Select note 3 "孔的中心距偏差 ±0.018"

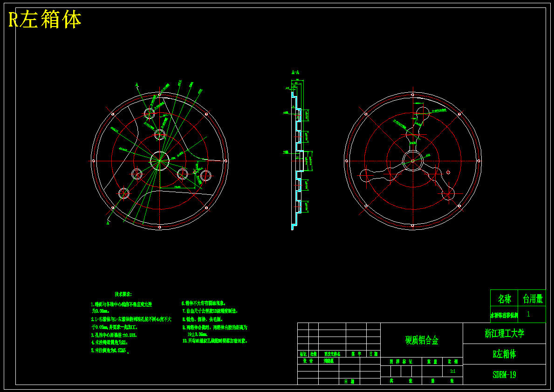[x=114, y=335]
